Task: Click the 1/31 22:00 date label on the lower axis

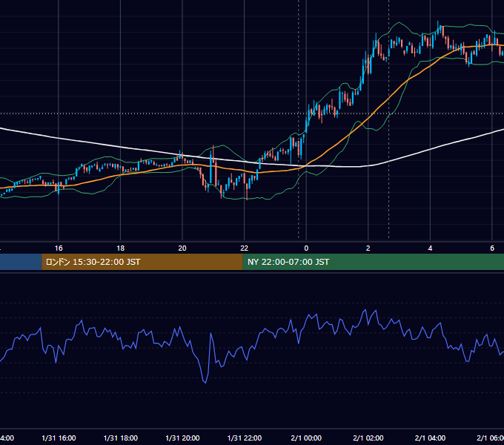Action: coord(245,438)
